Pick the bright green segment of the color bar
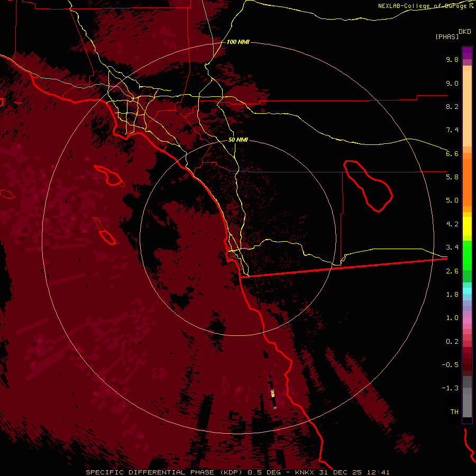The image size is (476, 476). click(467, 255)
